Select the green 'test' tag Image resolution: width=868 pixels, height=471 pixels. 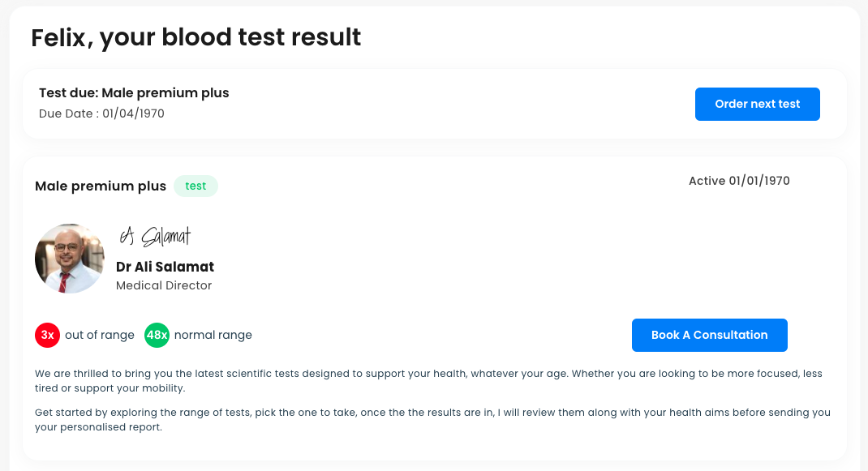click(196, 186)
